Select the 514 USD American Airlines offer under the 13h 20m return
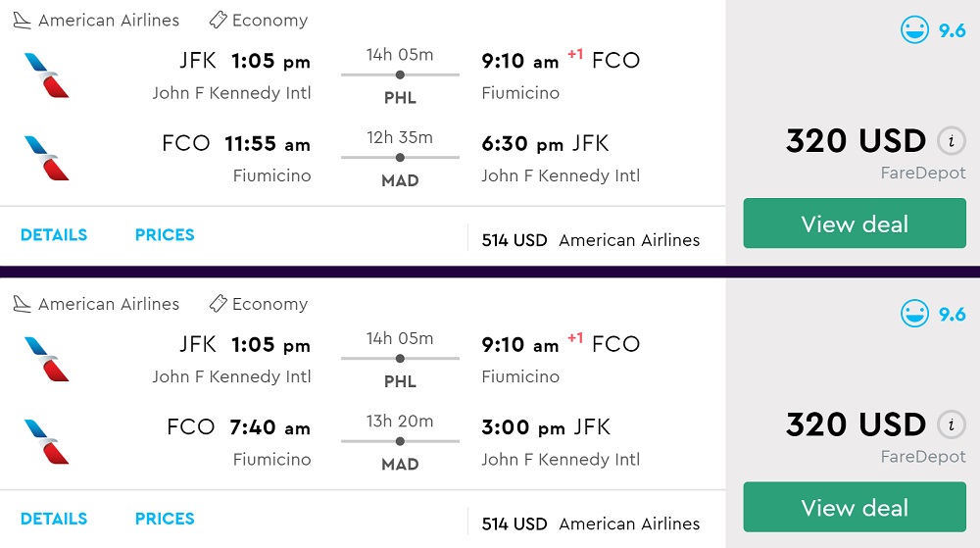Image resolution: width=980 pixels, height=548 pixels. 591,523
